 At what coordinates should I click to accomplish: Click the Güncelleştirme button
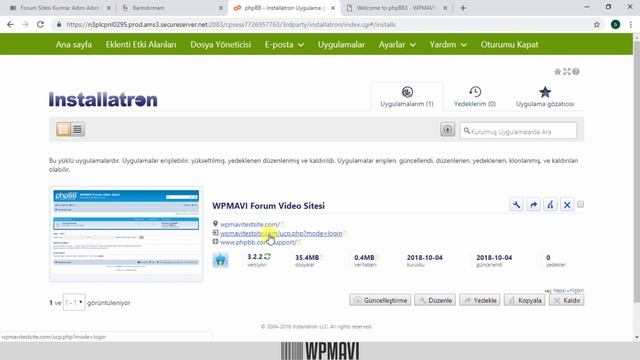[x=380, y=300]
